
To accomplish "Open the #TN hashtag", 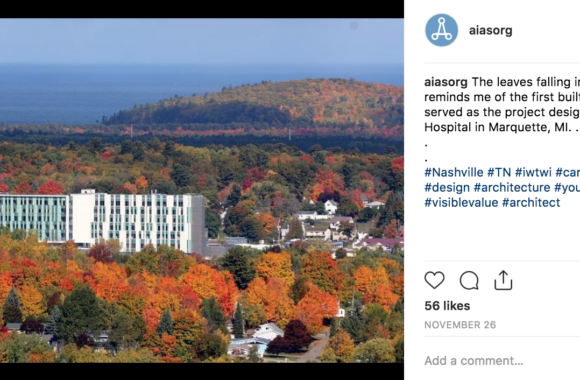I will pyautogui.click(x=499, y=172).
